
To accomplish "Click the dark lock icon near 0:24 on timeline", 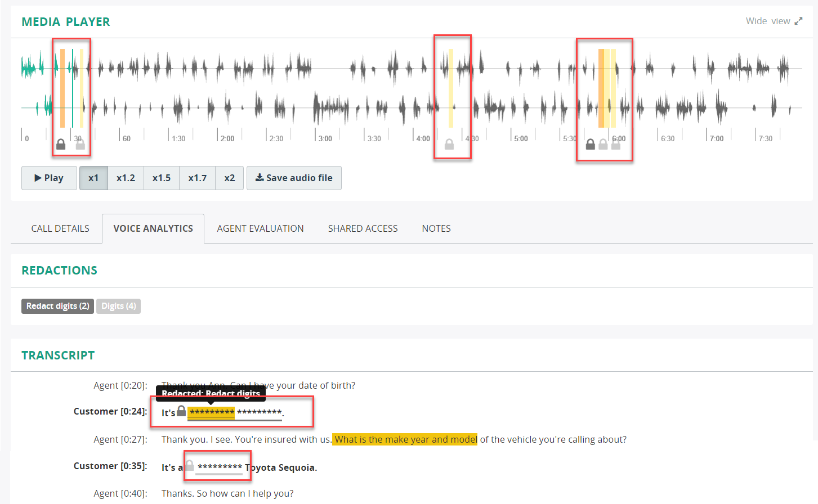I will (x=61, y=145).
